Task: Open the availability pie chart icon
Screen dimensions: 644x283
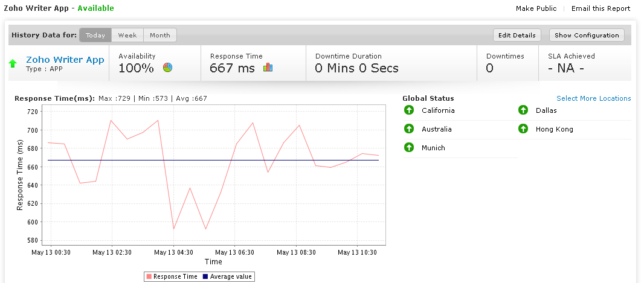Action: [167, 67]
